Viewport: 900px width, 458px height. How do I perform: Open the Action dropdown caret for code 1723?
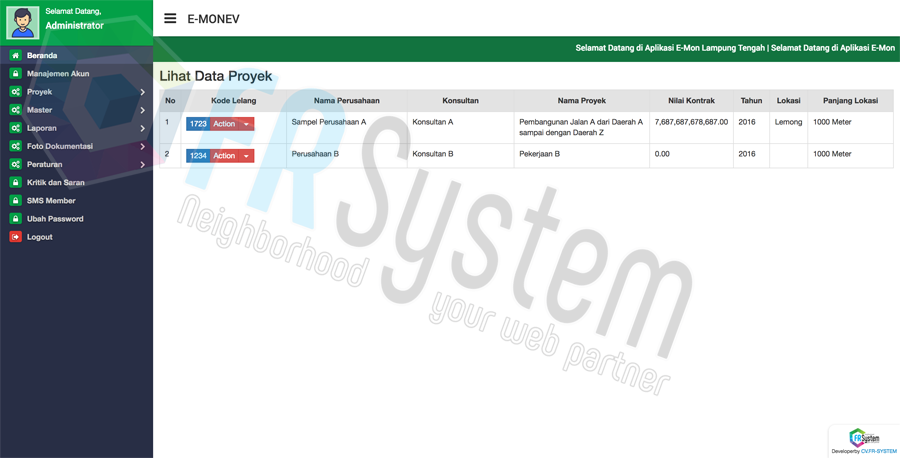tap(246, 124)
